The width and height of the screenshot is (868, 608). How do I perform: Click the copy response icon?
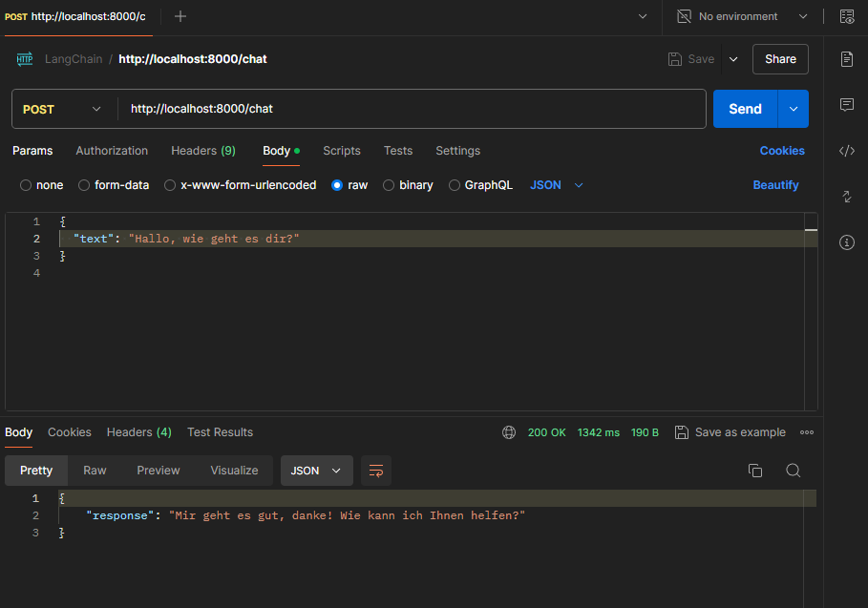tap(755, 471)
